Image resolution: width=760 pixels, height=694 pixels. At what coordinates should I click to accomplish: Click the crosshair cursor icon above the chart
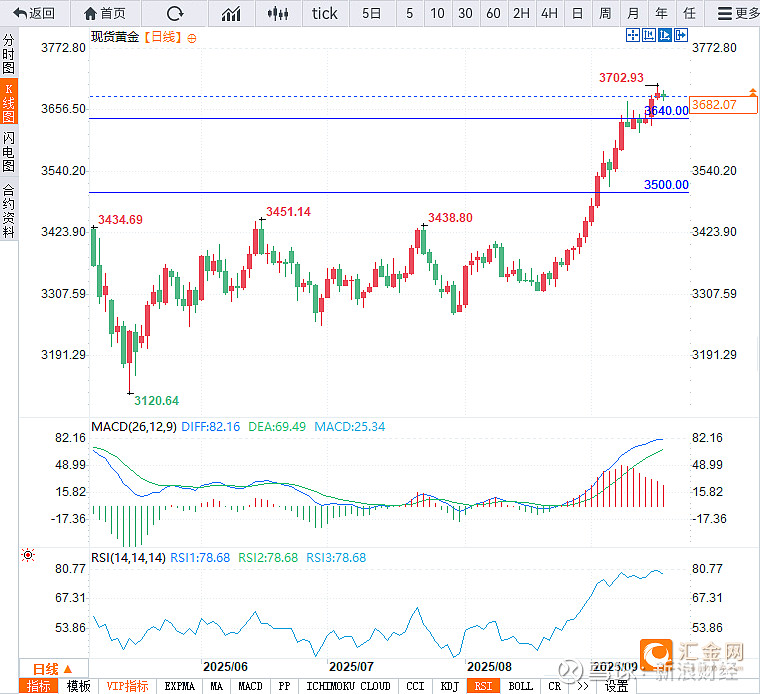click(x=633, y=35)
